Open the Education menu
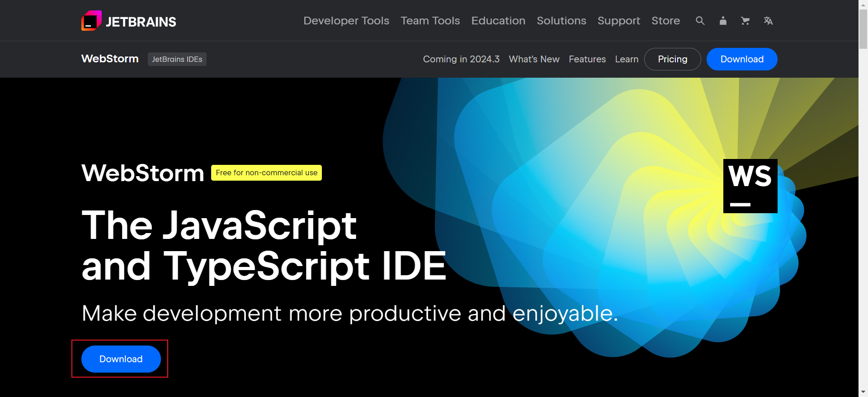Screen dimensions: 868x397 [x=498, y=21]
